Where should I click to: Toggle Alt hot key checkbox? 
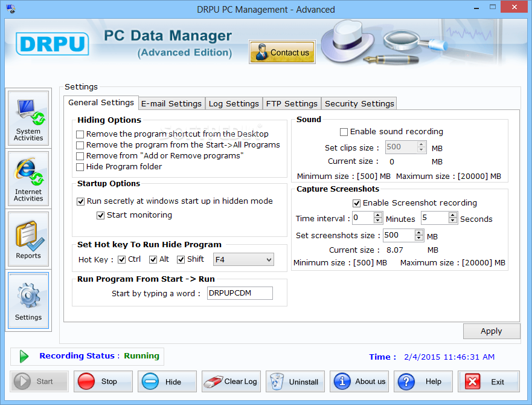click(x=153, y=259)
